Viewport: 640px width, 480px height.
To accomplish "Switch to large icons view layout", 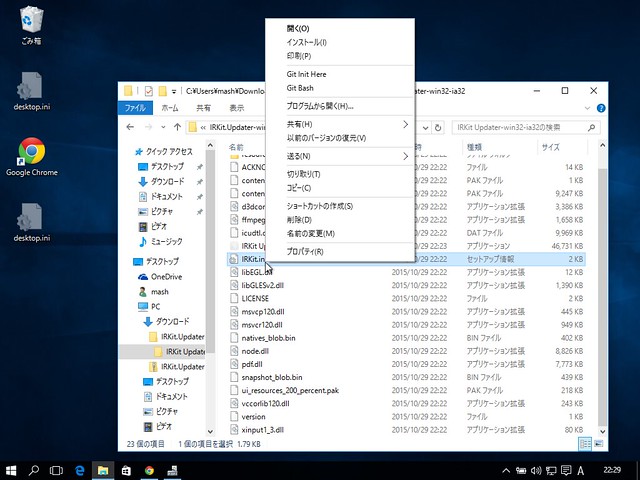I will [x=598, y=444].
